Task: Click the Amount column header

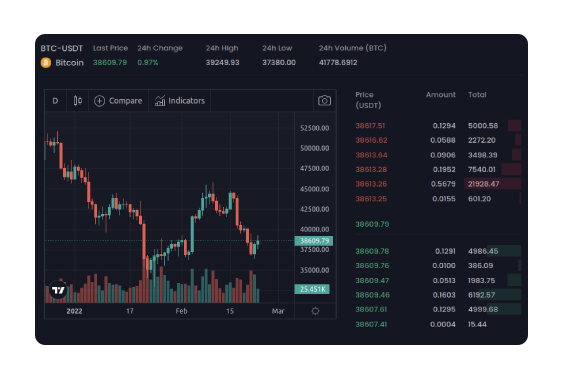Action: pos(440,95)
